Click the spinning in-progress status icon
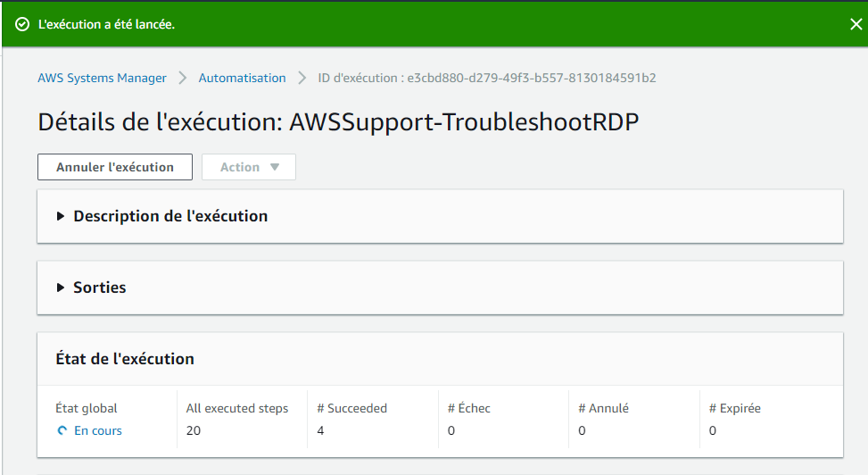The height and width of the screenshot is (475, 868). [62, 430]
